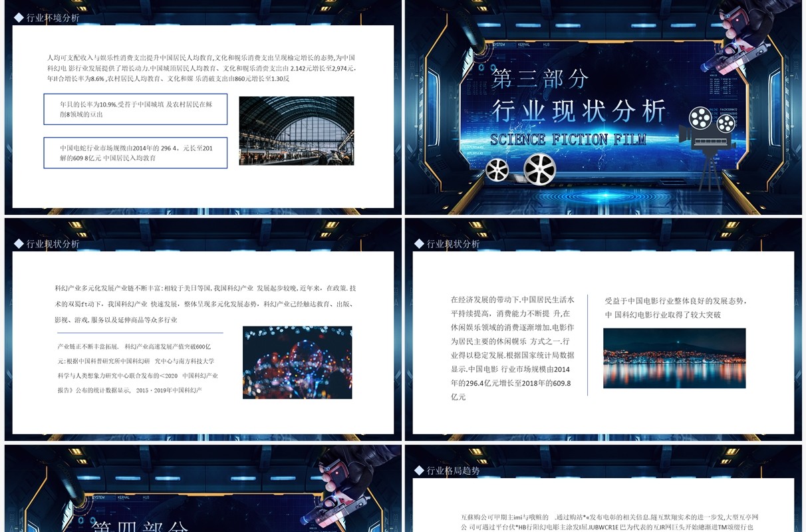Open the 行业环境分析 slide thumbnail
The image size is (806, 532).
pyautogui.click(x=203, y=107)
